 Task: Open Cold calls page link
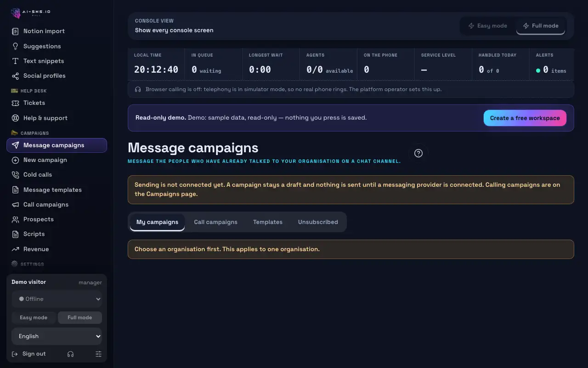[x=57, y=175]
